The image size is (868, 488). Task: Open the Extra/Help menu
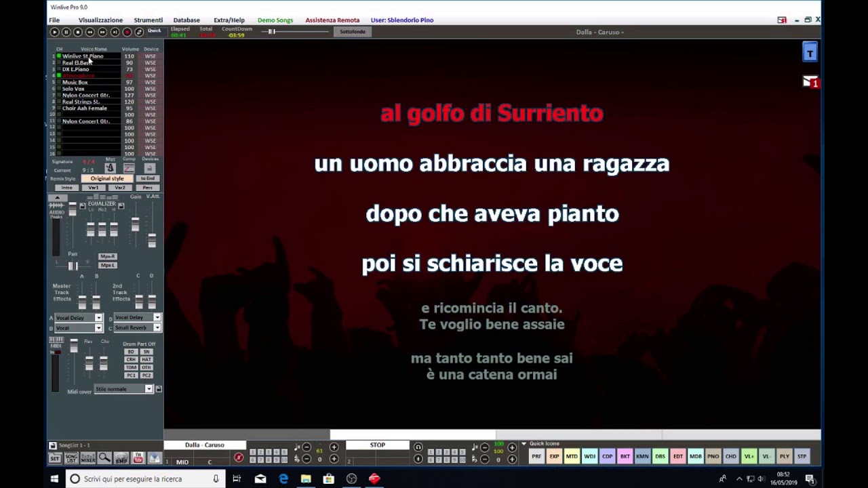(229, 20)
